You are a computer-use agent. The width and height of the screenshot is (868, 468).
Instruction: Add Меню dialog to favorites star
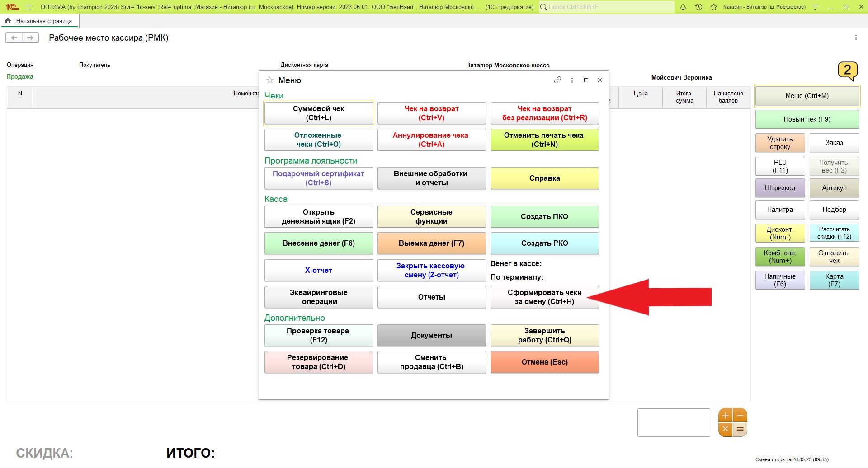pos(270,80)
